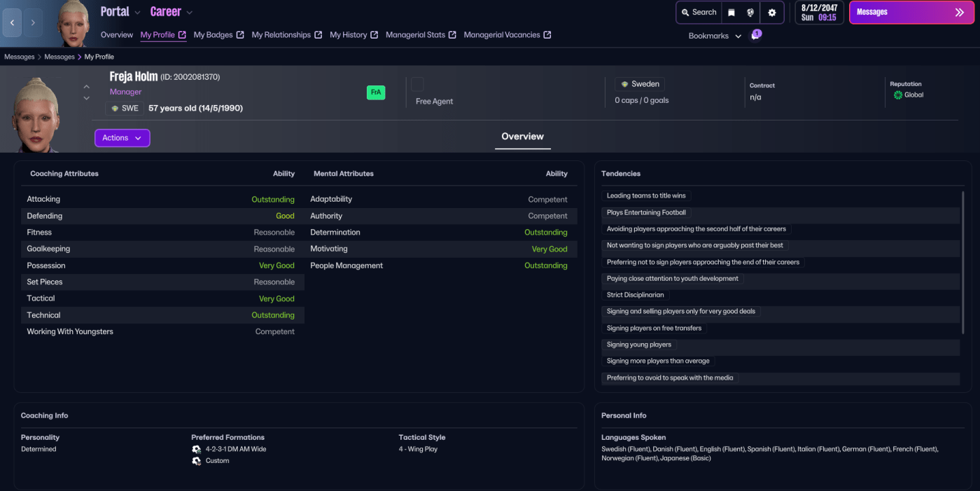
Task: Click the bookmark icon in top toolbar
Action: (x=731, y=13)
